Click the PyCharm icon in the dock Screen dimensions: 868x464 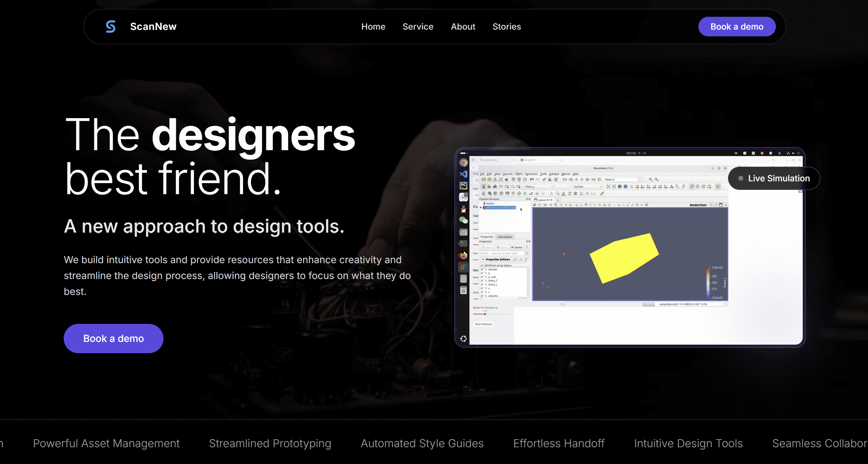pos(464,186)
